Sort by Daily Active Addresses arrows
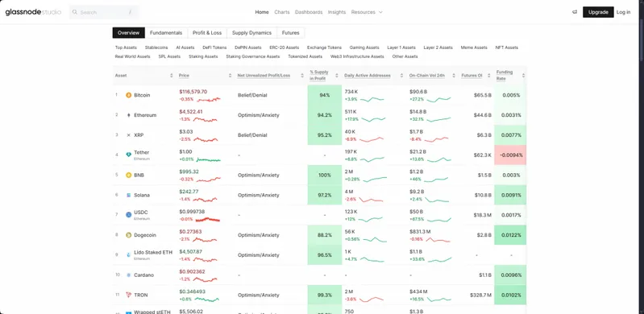644x314 pixels. pyautogui.click(x=401, y=76)
